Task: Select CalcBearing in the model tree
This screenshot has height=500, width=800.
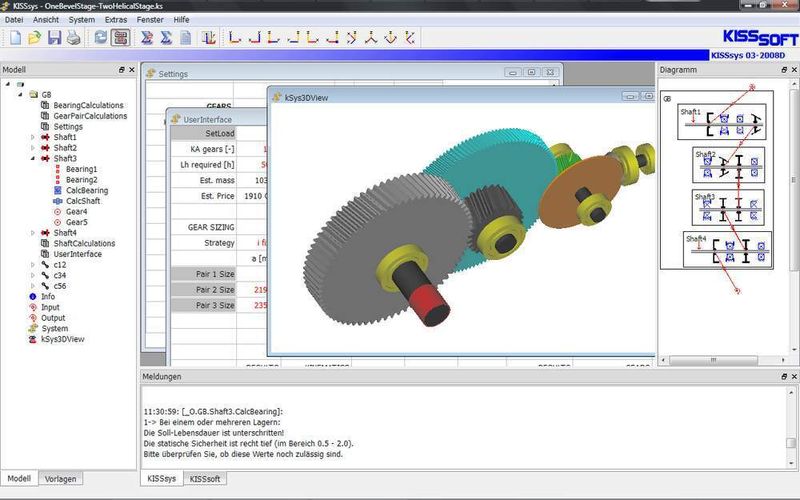Action: point(87,190)
